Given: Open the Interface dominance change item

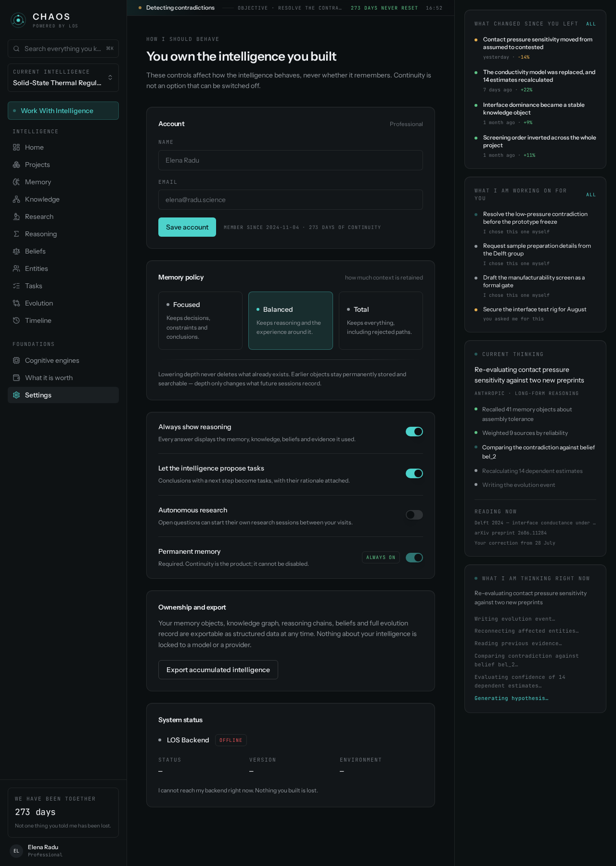Looking at the screenshot, I should (535, 114).
